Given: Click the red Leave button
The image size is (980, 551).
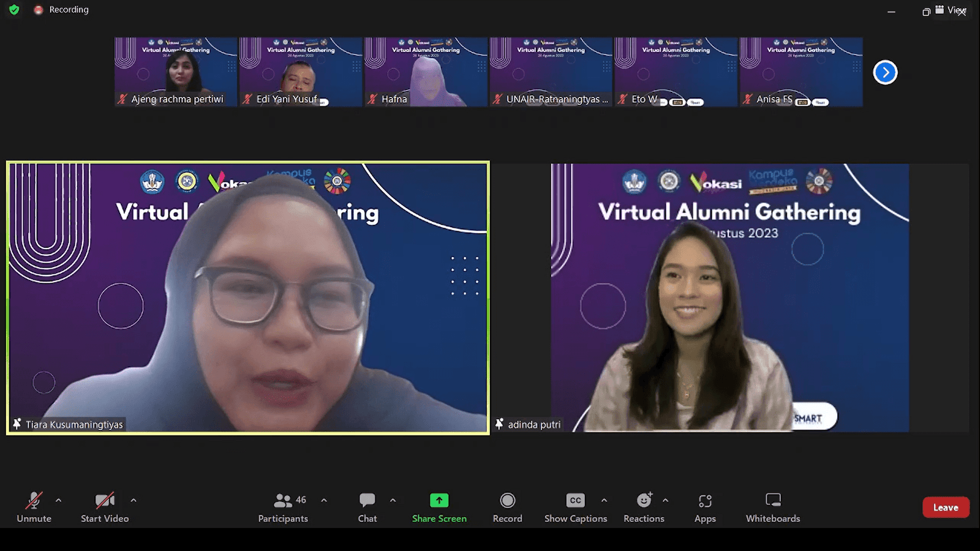Looking at the screenshot, I should [945, 508].
